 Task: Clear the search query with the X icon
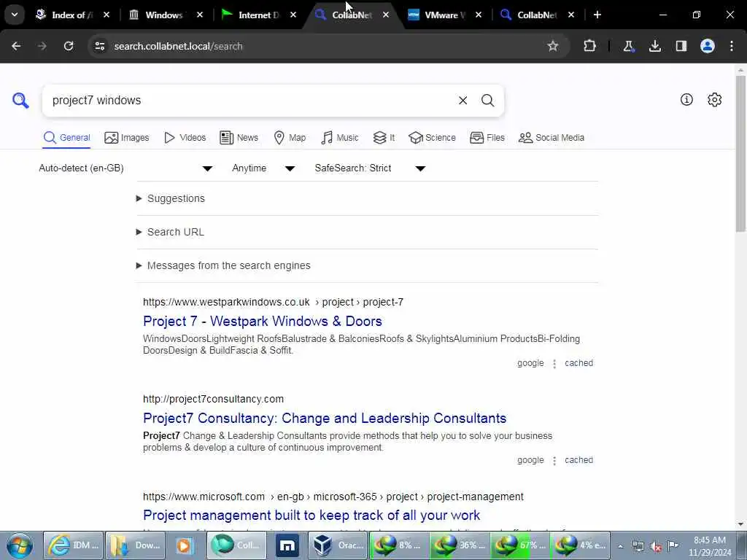(x=462, y=101)
